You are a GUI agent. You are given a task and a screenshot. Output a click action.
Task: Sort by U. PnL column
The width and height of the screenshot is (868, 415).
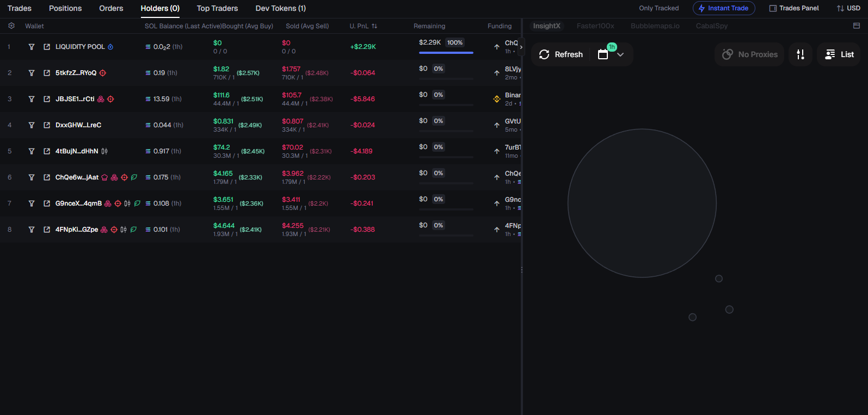(x=363, y=26)
